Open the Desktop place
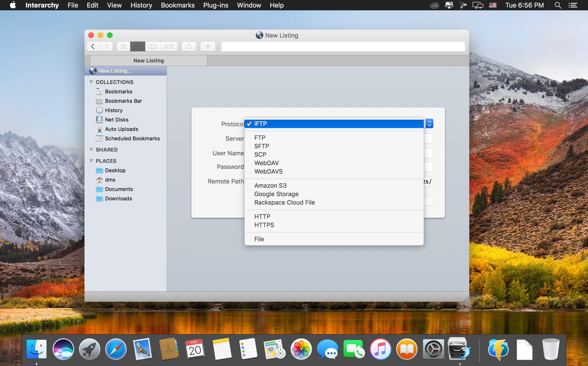 pos(115,170)
